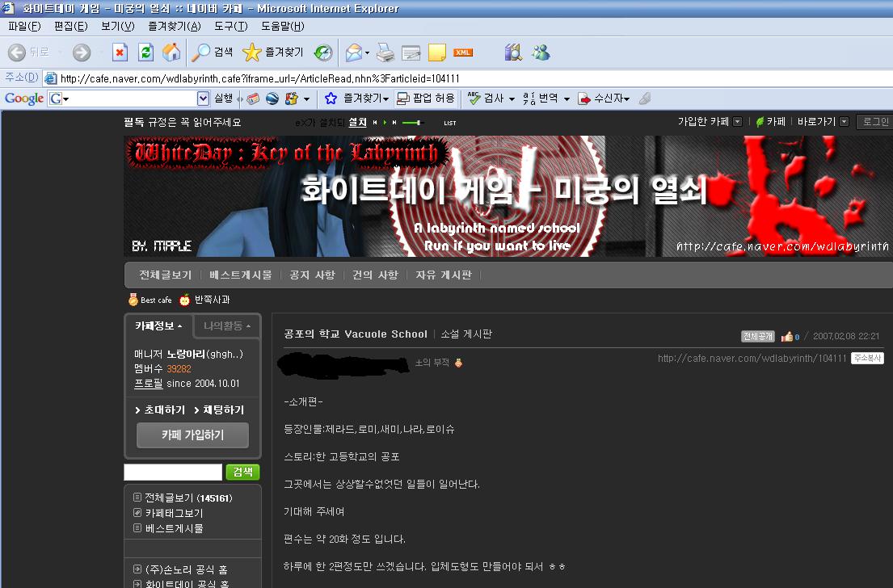This screenshot has height=588, width=893.
Task: Click the Google toolbar news icon
Action: [x=253, y=99]
